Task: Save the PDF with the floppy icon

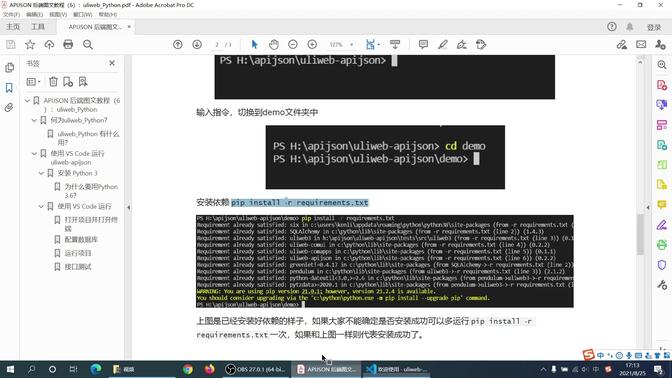Action: tap(11, 45)
